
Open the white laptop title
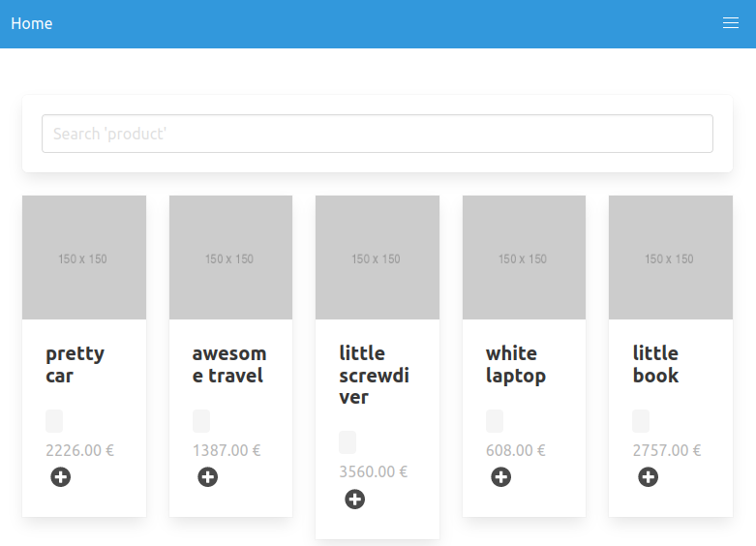point(516,364)
